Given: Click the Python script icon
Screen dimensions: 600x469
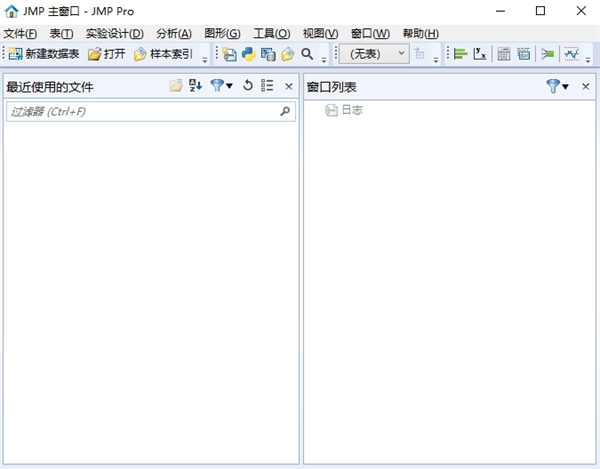Looking at the screenshot, I should [249, 54].
